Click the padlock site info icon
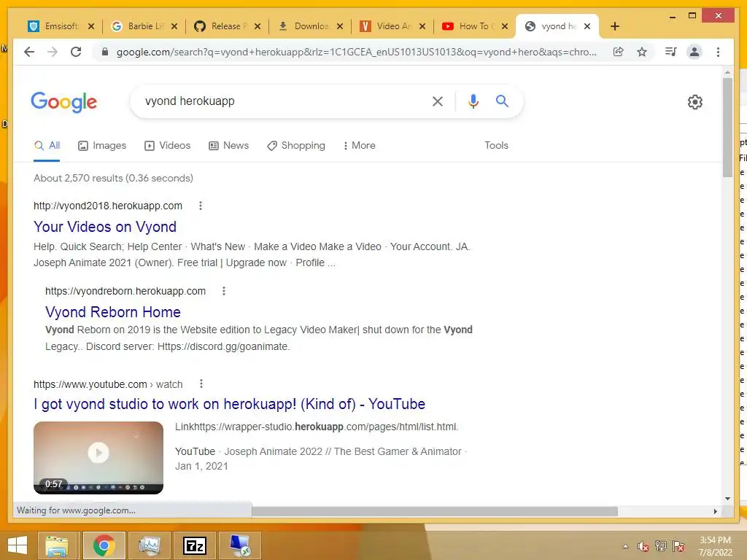This screenshot has height=560, width=747. click(x=105, y=52)
